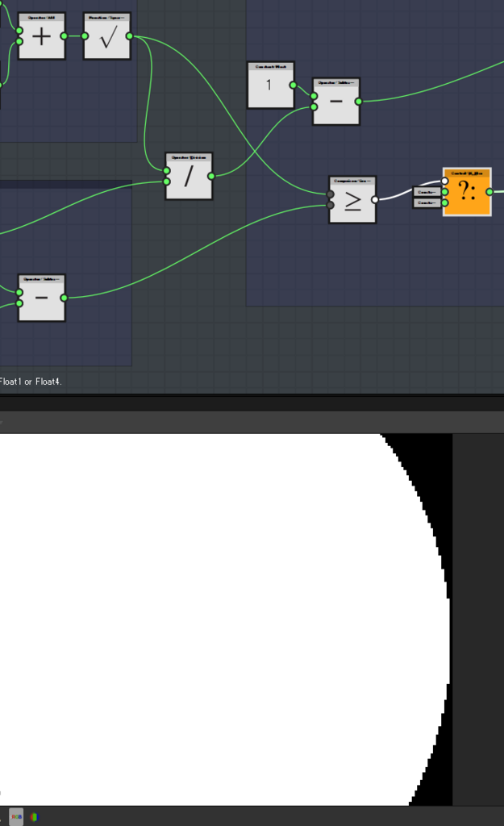Click the output port of the square root node

[130, 36]
